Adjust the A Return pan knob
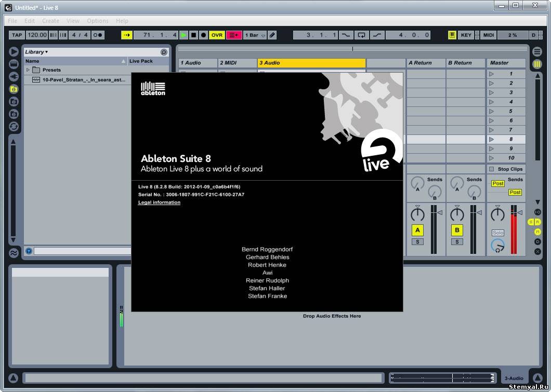Screen dimensions: 551x392 pyautogui.click(x=417, y=214)
